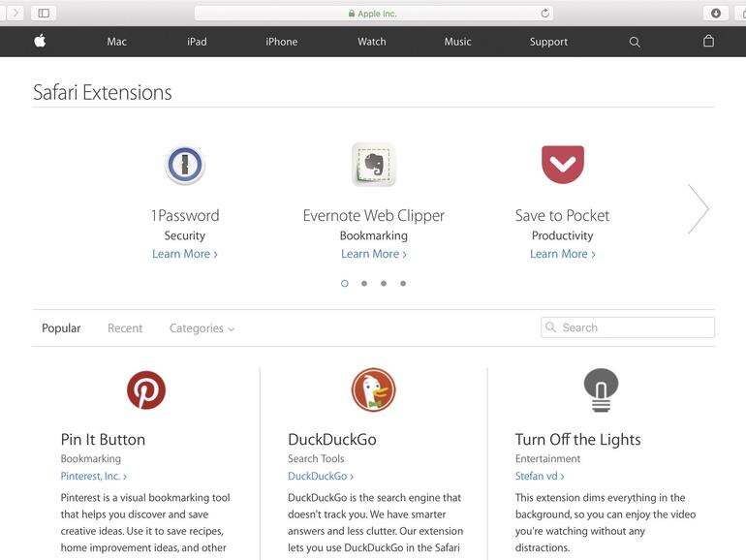Click the Save to Pocket red icon
Viewport: 746px width, 560px height.
coord(562,165)
